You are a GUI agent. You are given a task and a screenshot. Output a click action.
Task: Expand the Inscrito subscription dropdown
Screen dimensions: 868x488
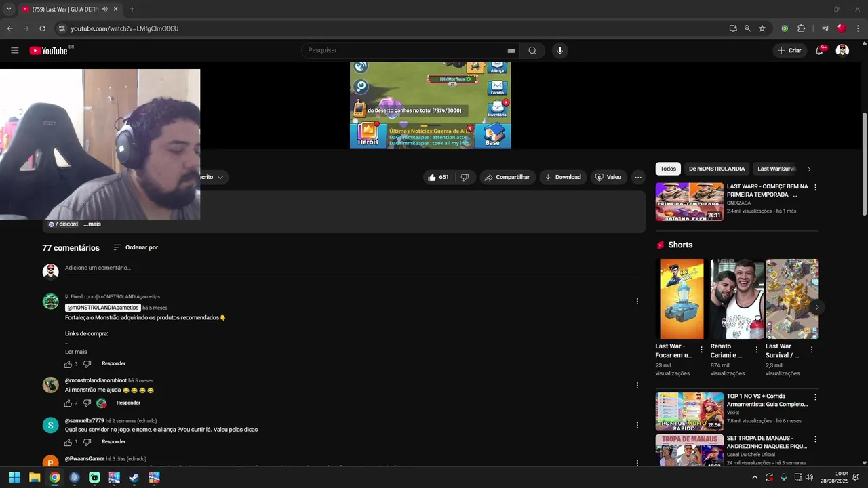(220, 178)
